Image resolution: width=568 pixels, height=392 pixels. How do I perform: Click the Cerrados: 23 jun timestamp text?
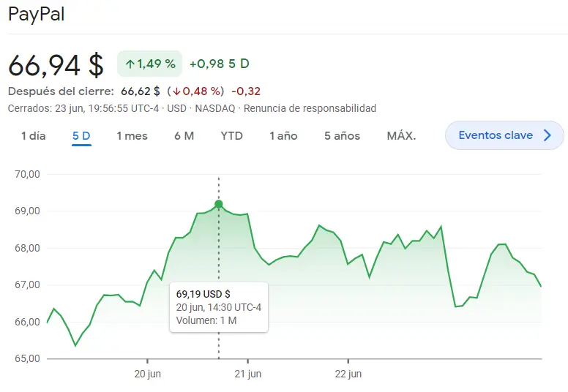click(83, 108)
